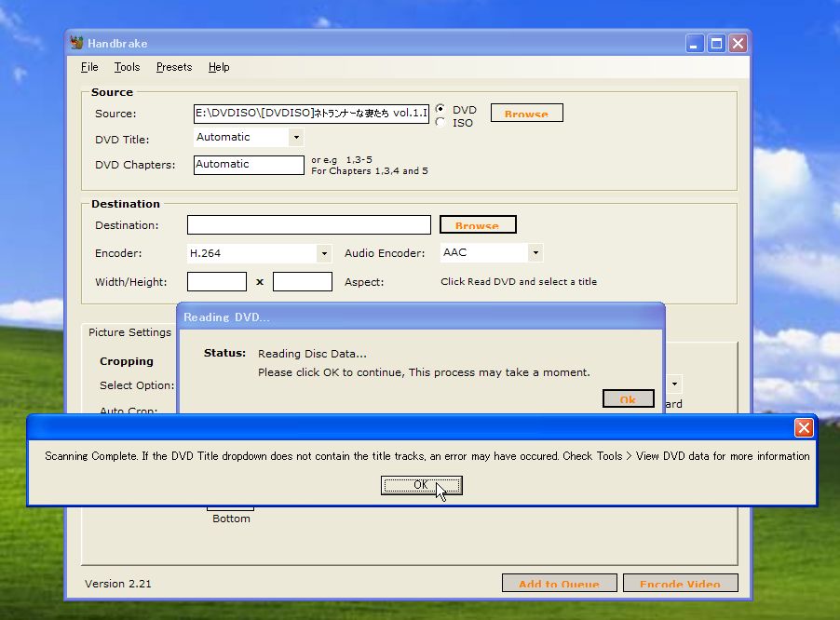Click the 'Please click OK to continue' text

coord(424,372)
